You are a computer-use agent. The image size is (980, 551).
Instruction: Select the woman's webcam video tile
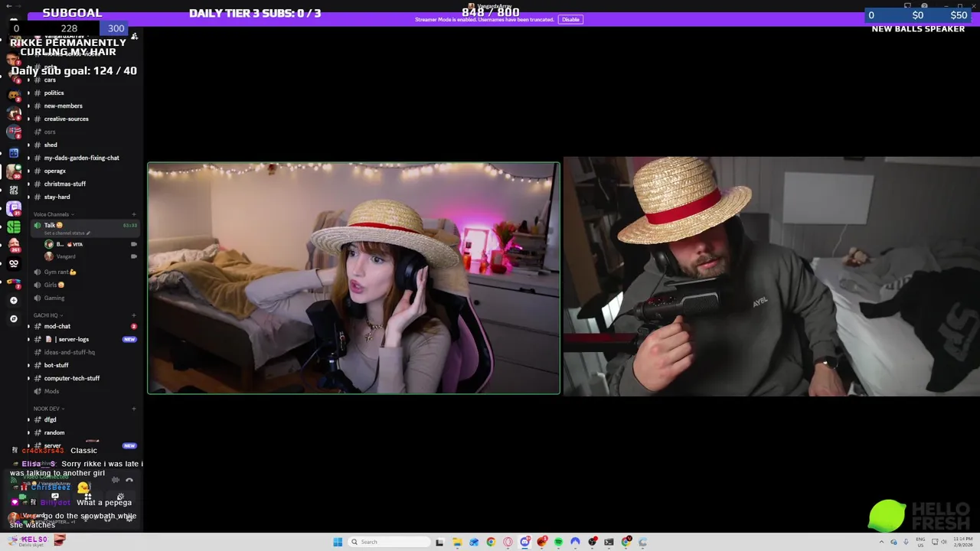click(x=353, y=278)
